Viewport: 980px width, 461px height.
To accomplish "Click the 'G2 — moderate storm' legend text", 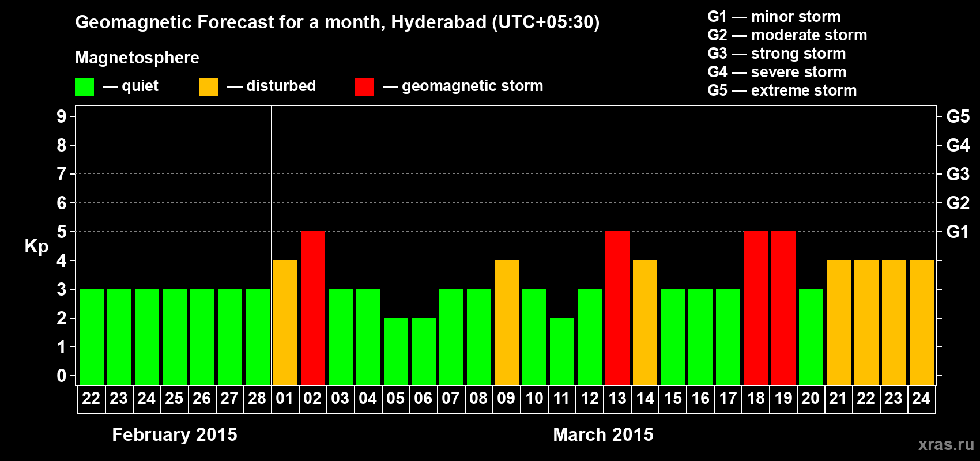I will click(787, 35).
